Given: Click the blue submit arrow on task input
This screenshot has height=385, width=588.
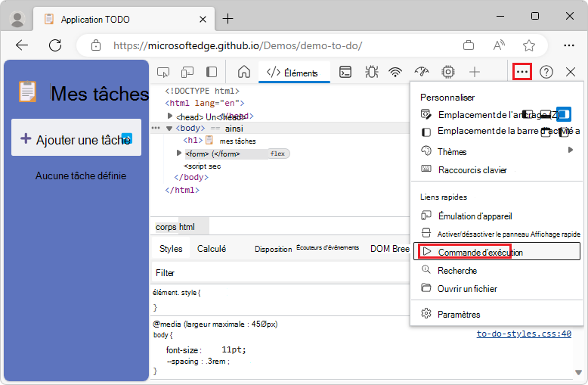Looking at the screenshot, I should pyautogui.click(x=127, y=138).
